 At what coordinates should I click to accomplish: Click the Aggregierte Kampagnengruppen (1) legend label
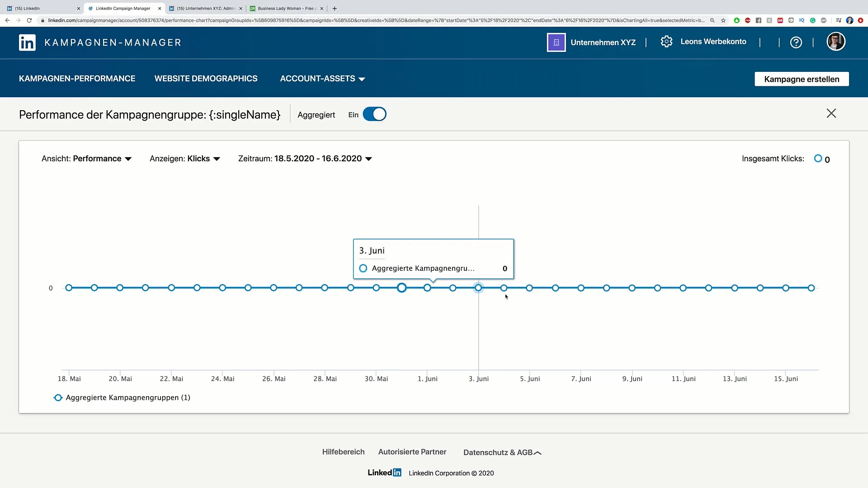point(128,398)
